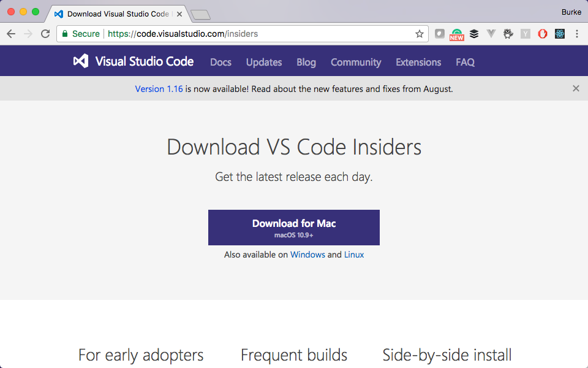Open the Updates navigation item
Viewport: 588px width, 368px height.
[x=264, y=63]
